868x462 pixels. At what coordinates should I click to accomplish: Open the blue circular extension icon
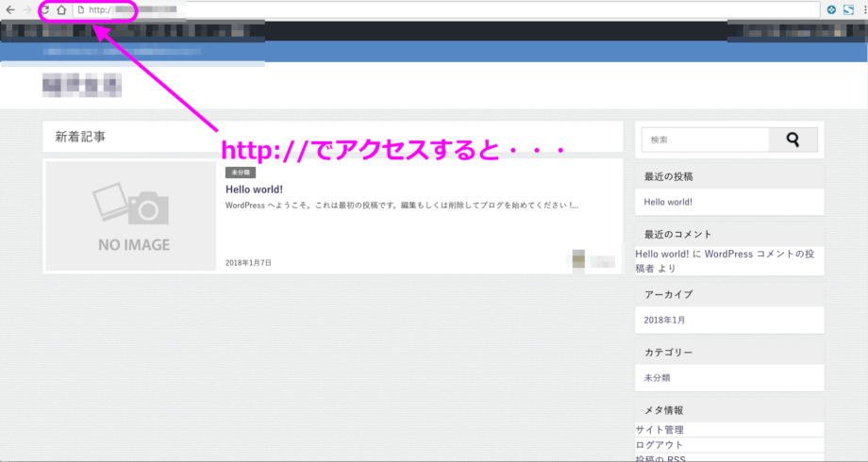tap(831, 9)
